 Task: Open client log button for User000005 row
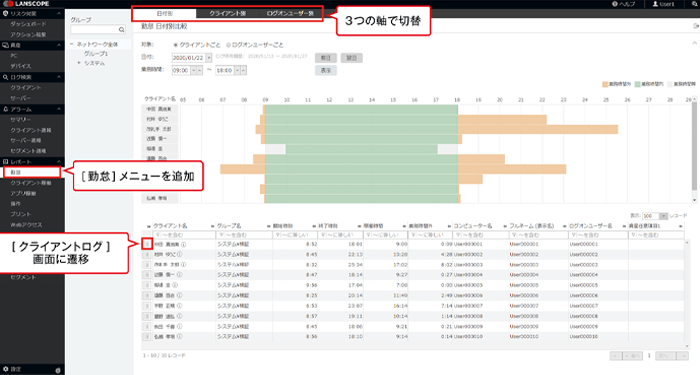pyautogui.click(x=147, y=285)
